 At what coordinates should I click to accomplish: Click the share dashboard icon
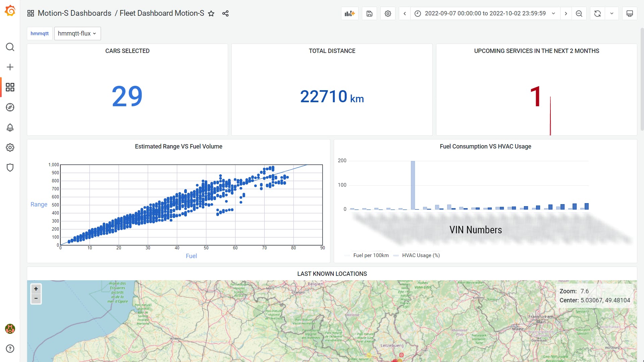225,13
